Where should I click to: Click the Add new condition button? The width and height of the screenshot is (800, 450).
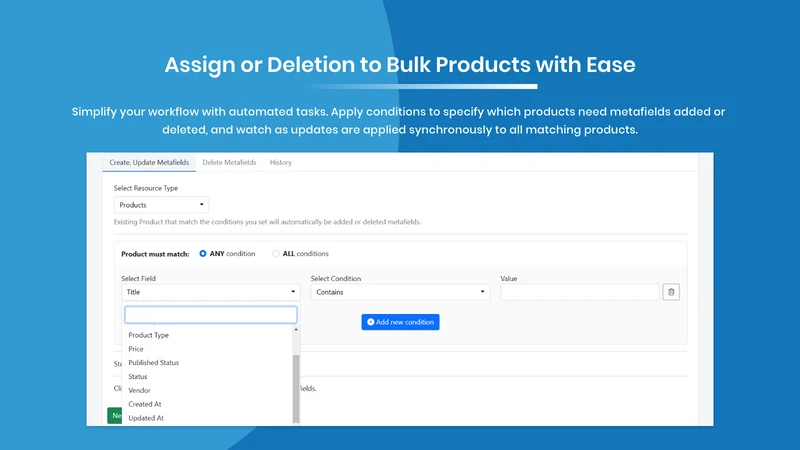(x=401, y=322)
